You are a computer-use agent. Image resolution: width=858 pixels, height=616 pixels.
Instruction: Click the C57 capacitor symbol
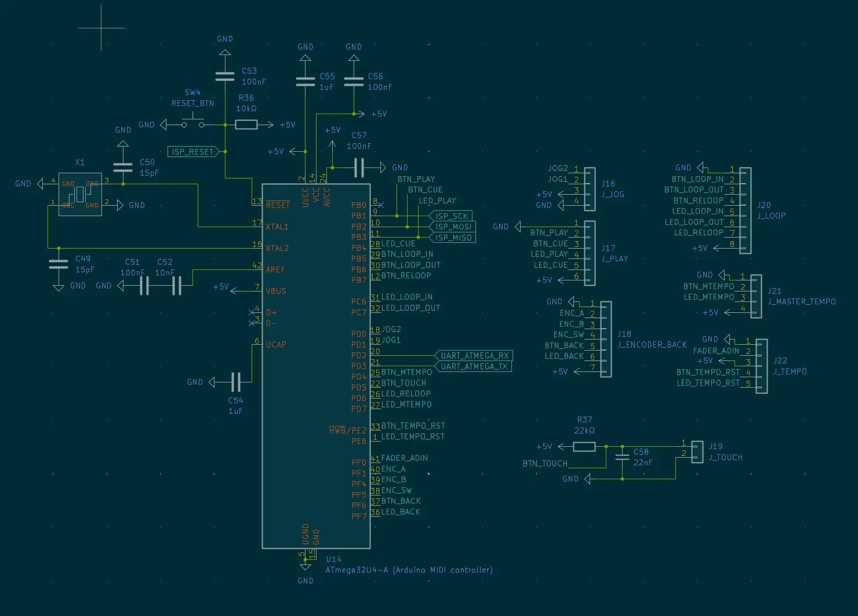359,167
